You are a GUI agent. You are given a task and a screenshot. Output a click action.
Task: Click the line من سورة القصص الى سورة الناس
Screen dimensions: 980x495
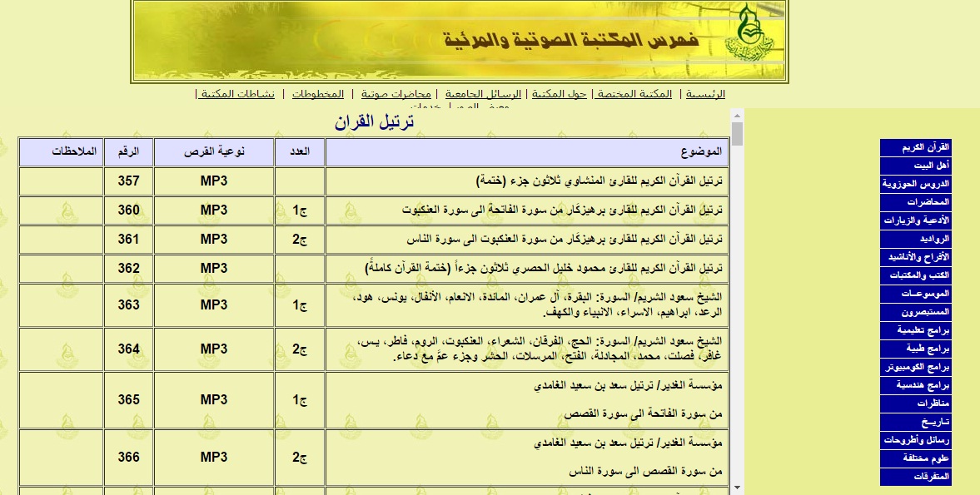(x=645, y=472)
